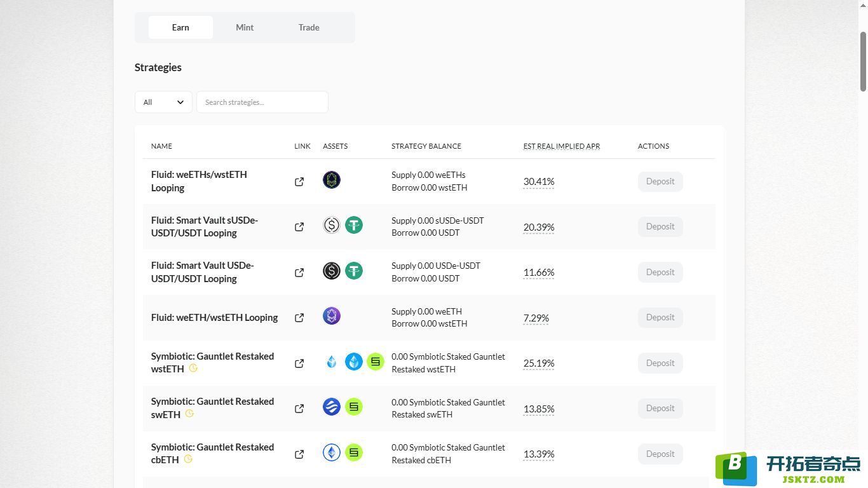
Task: Click 'Borrow 0.00 wstETH' under weETH supply
Action: 430,323
